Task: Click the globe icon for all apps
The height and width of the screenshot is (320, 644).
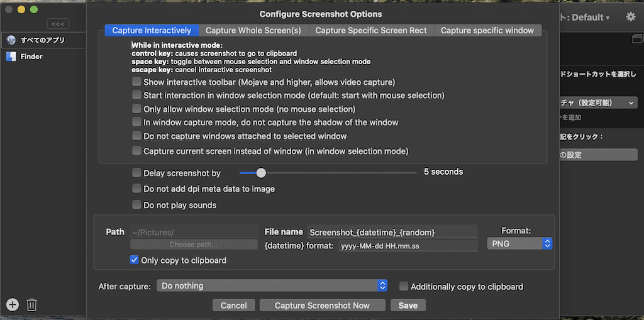Action: point(11,40)
